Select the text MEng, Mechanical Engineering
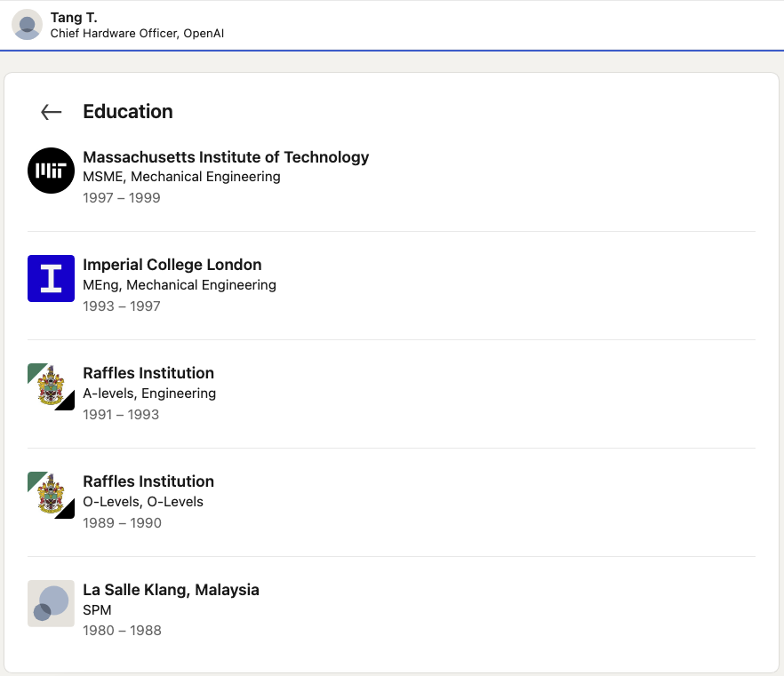784x676 pixels. point(180,285)
